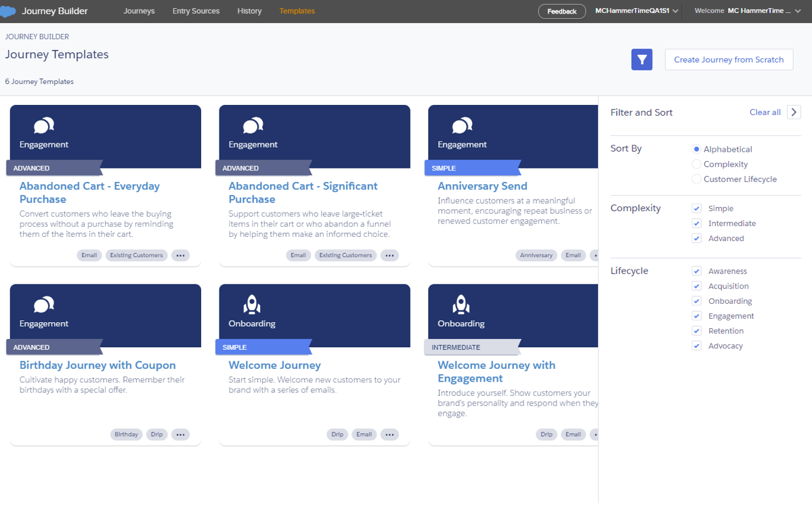Collapse the Filter and Sort panel arrow
The image size is (812, 511).
(x=794, y=112)
